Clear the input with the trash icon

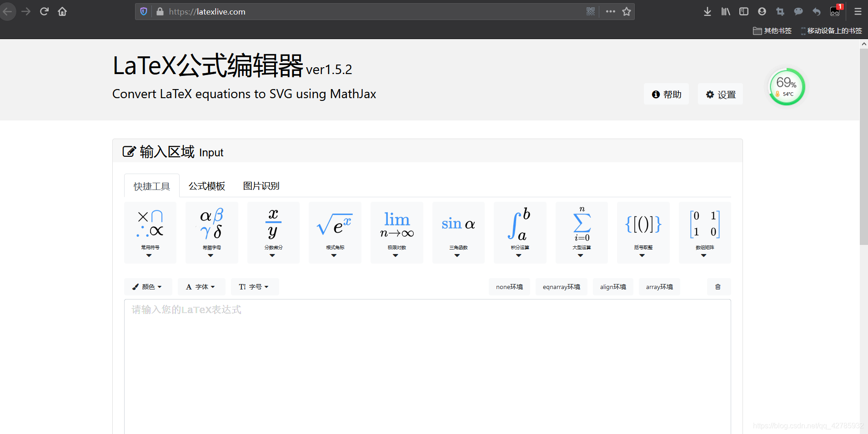coord(718,287)
